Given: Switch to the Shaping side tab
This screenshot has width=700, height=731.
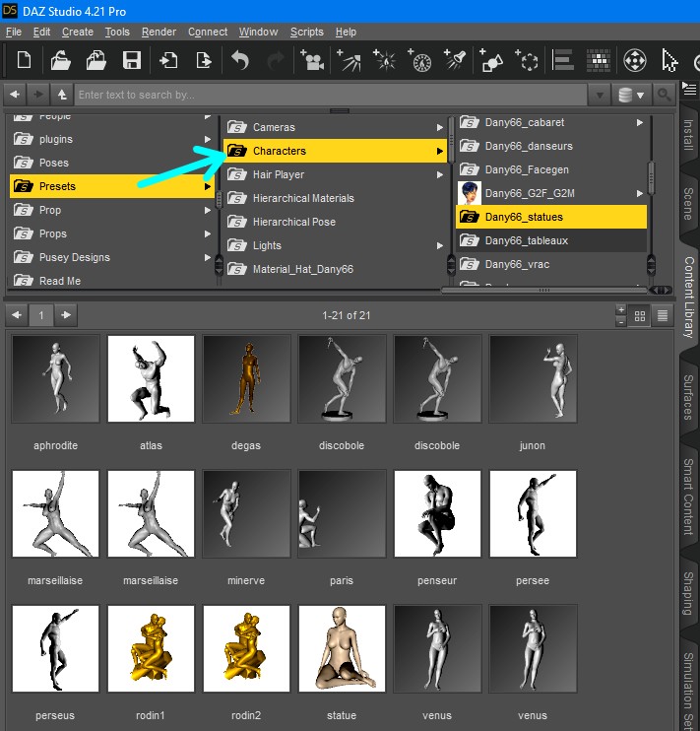Looking at the screenshot, I should 689,593.
